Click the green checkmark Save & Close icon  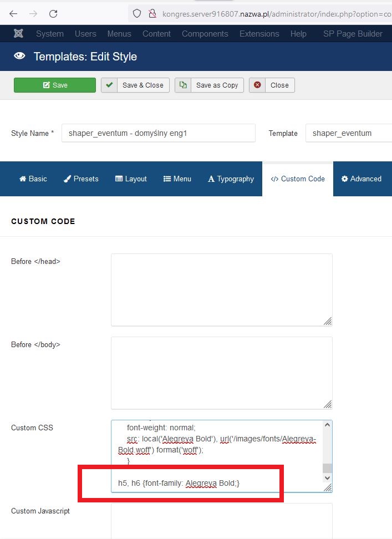point(109,85)
